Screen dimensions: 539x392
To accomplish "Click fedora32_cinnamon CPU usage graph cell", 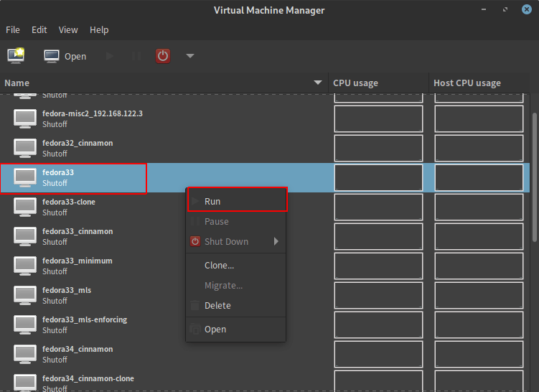I will (x=378, y=148).
